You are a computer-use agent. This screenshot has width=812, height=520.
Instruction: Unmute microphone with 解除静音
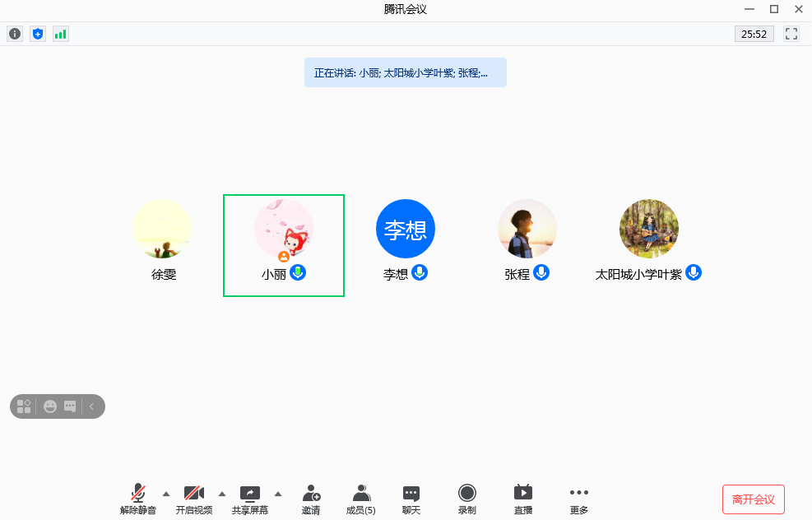pyautogui.click(x=137, y=499)
